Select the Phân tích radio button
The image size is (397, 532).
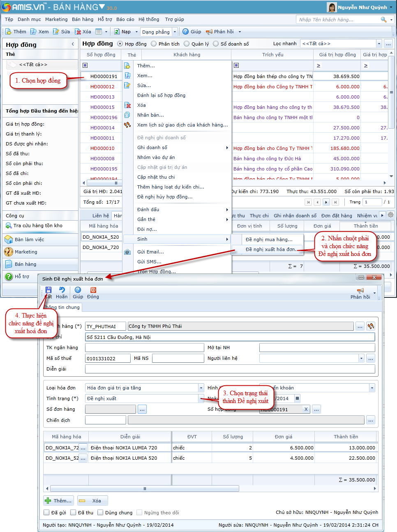tap(154, 44)
